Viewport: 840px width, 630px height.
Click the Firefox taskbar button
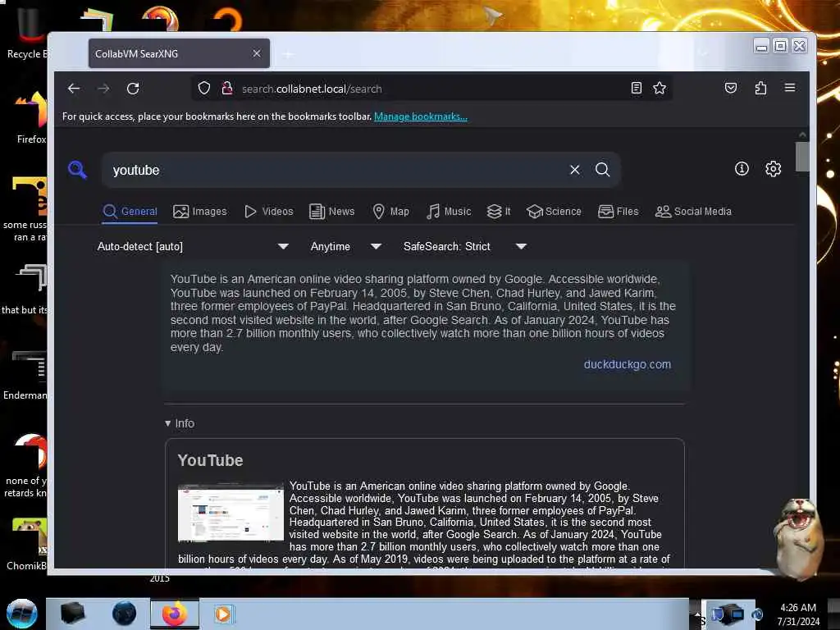click(x=174, y=614)
